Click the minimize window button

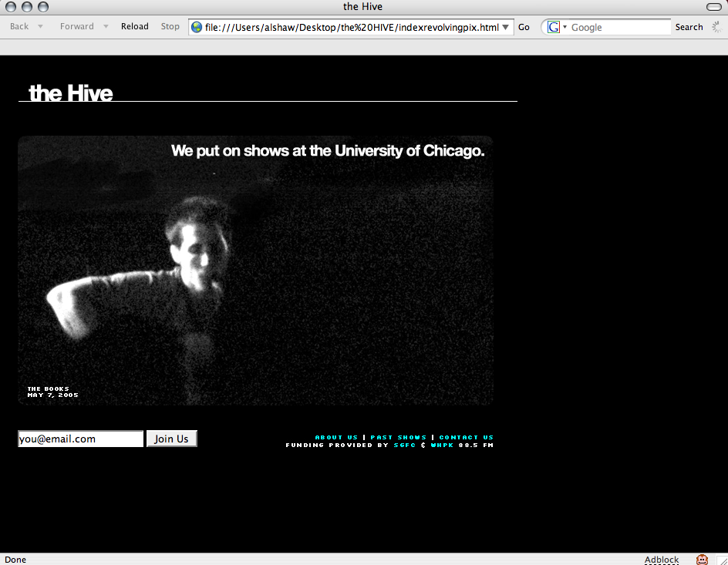click(x=27, y=6)
